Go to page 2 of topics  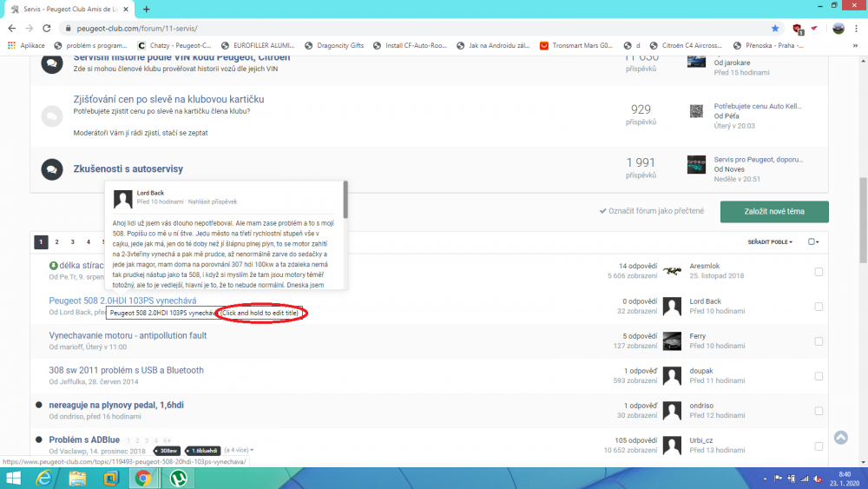(x=56, y=242)
